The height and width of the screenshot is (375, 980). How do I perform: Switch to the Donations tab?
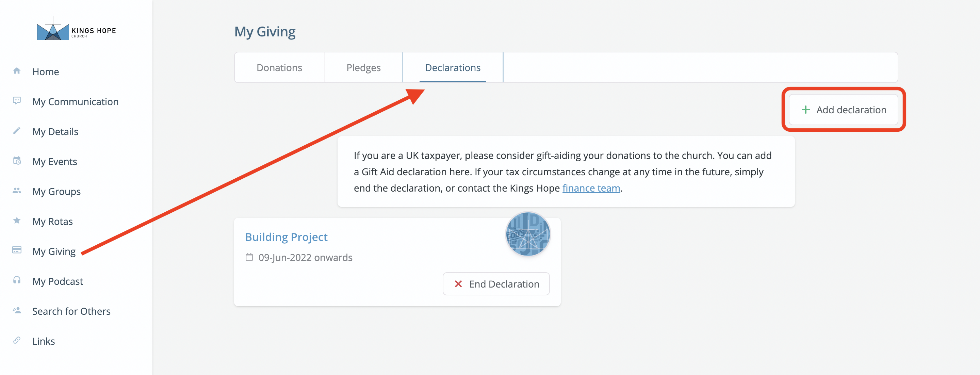click(x=279, y=67)
